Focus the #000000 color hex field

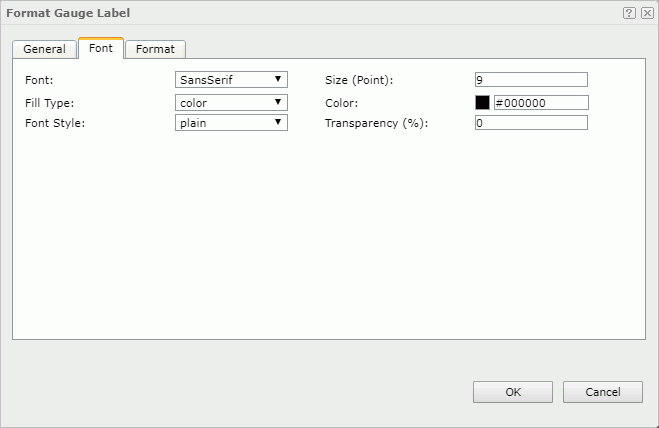[x=540, y=102]
